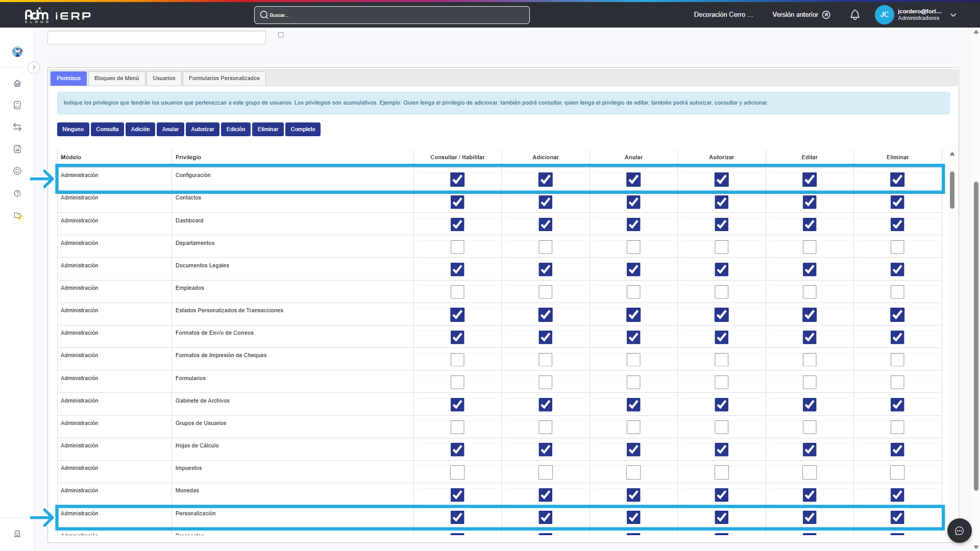Open the chat bubble support button

click(959, 531)
